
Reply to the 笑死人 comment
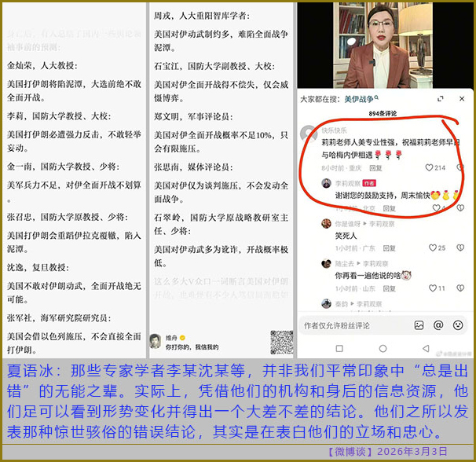[389, 248]
